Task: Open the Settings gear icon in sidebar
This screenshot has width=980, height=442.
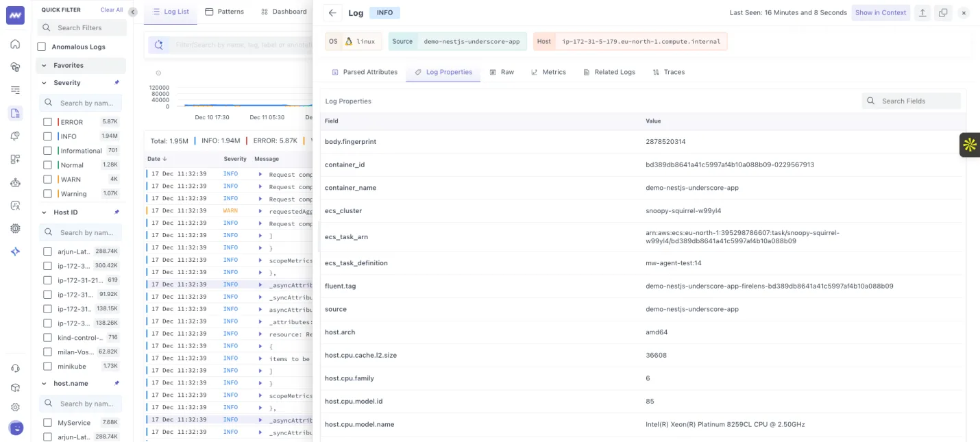Action: (x=15, y=407)
